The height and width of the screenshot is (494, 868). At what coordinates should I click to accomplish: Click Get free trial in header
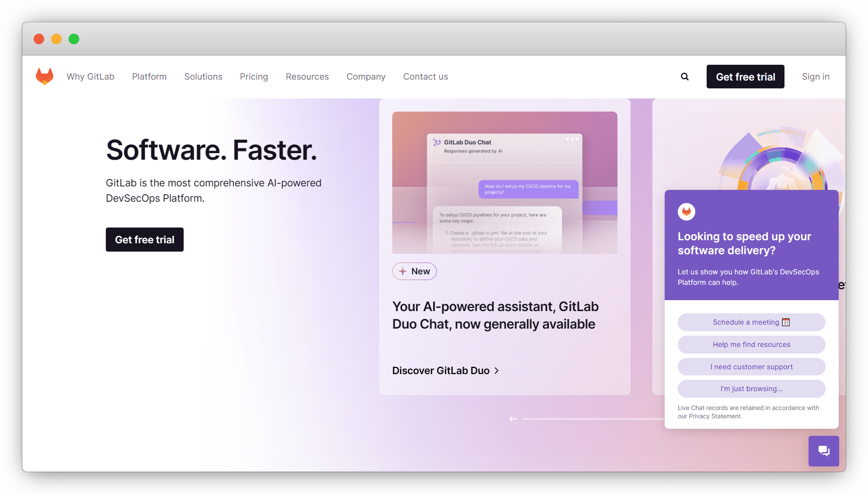(745, 77)
